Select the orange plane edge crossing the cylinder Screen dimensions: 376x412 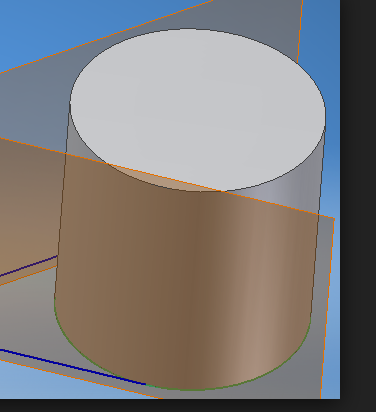click(167, 178)
